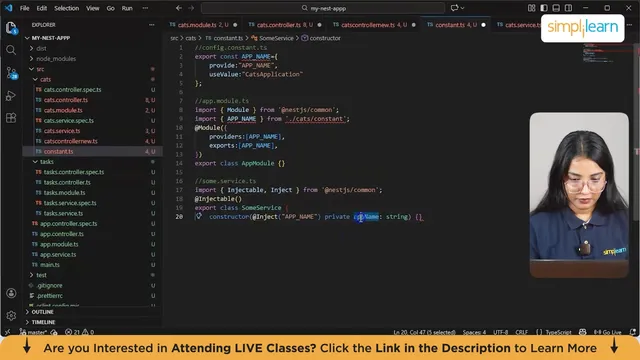Open the Run and Debug view icon
The image size is (640, 360).
(11, 96)
